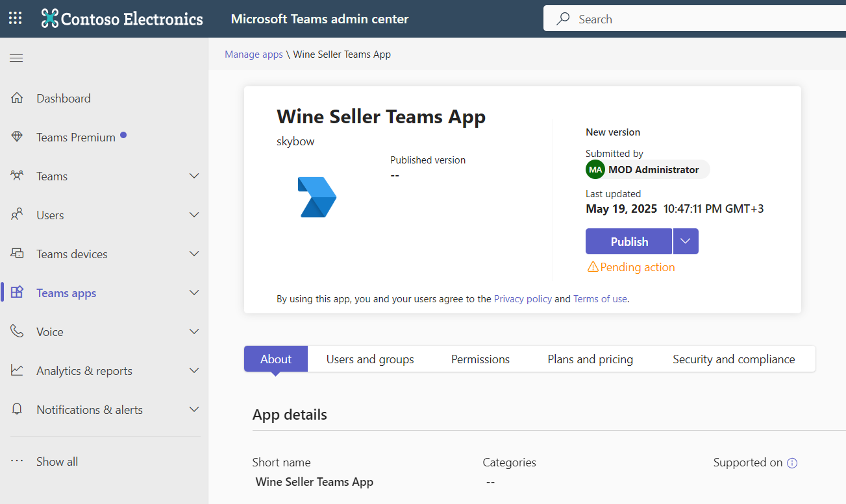Expand the Teams devices chevron
846x504 pixels.
[x=193, y=254]
